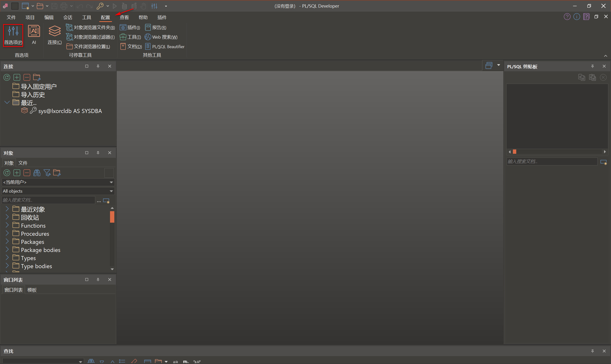Open the All objects dropdown
Screen dimensions: 611x364
(x=111, y=191)
